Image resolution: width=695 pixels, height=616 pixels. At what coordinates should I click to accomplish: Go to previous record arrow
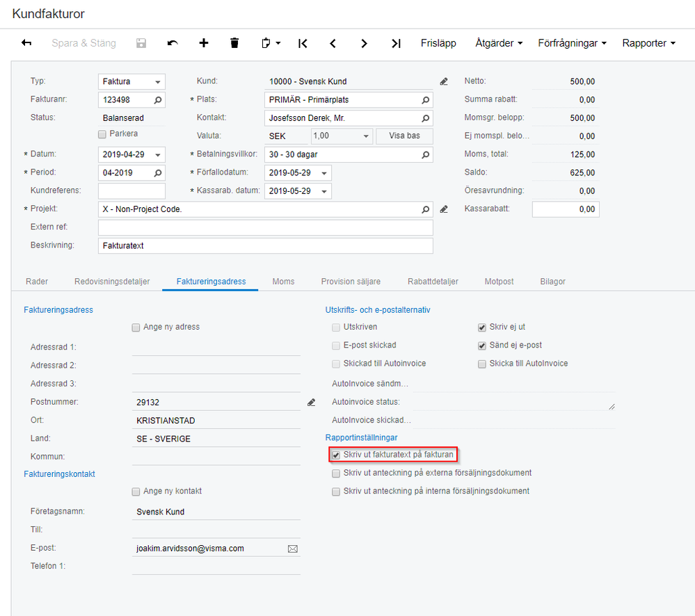(x=333, y=43)
